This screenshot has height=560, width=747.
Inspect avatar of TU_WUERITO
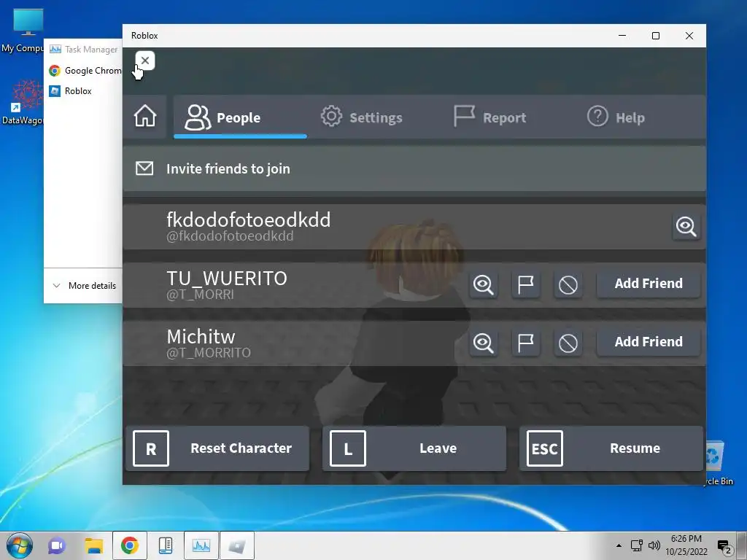point(483,285)
